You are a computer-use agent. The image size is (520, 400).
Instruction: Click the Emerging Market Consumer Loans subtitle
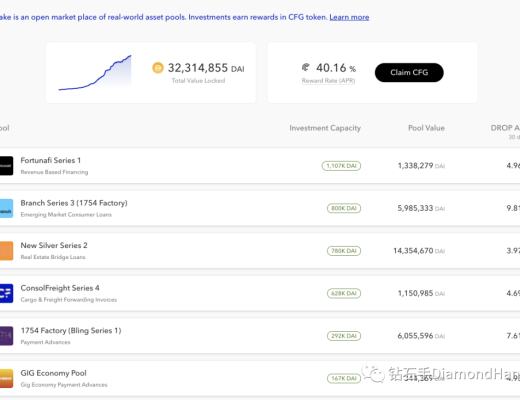click(66, 215)
